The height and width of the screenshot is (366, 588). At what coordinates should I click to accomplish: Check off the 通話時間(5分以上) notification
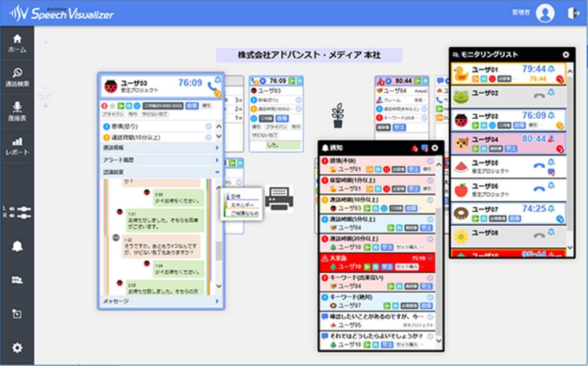click(x=430, y=219)
